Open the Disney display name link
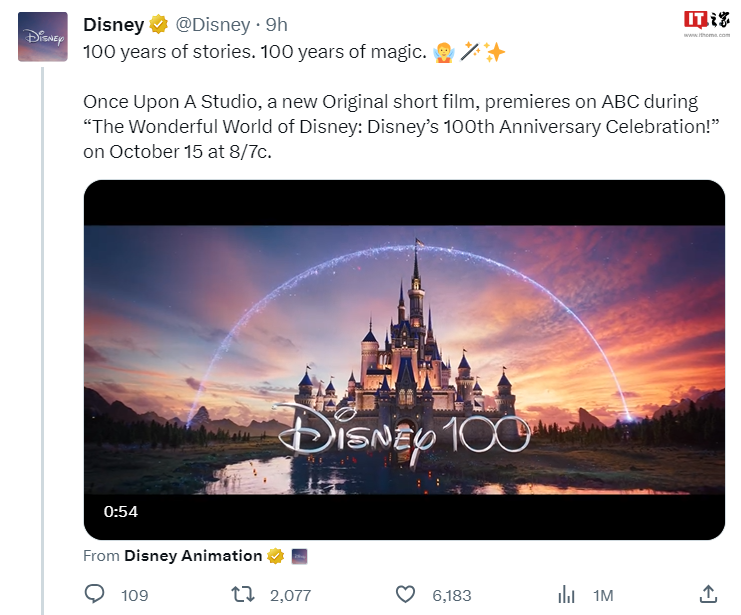This screenshot has height=615, width=741. click(x=113, y=25)
